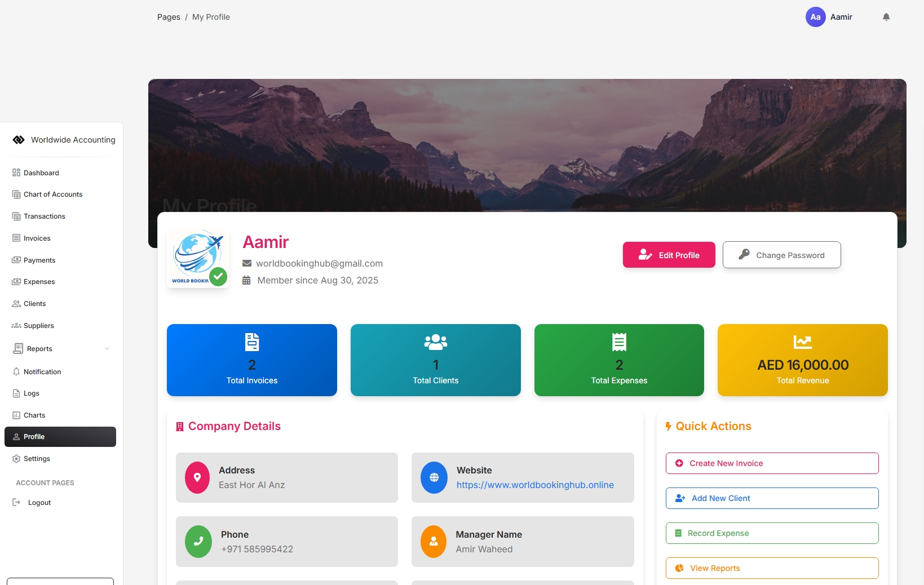Click Logout under Account Pages

[39, 502]
